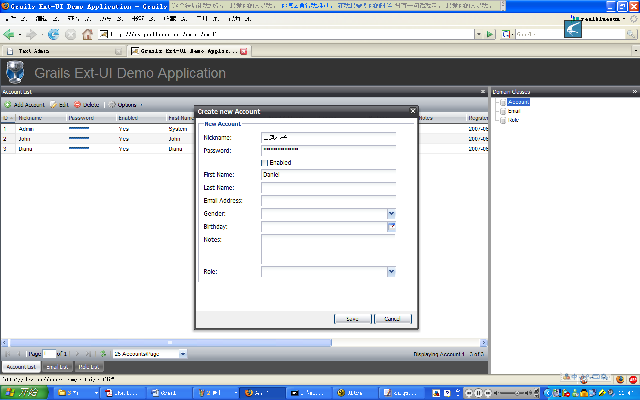640x400 pixels.
Task: Reload the page with the refresh icon
Action: 53,35
